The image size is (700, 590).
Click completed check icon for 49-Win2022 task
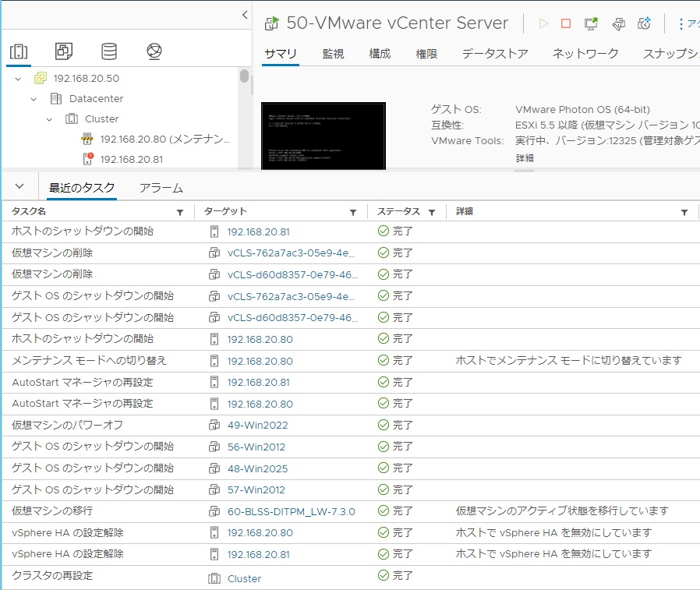tap(383, 425)
